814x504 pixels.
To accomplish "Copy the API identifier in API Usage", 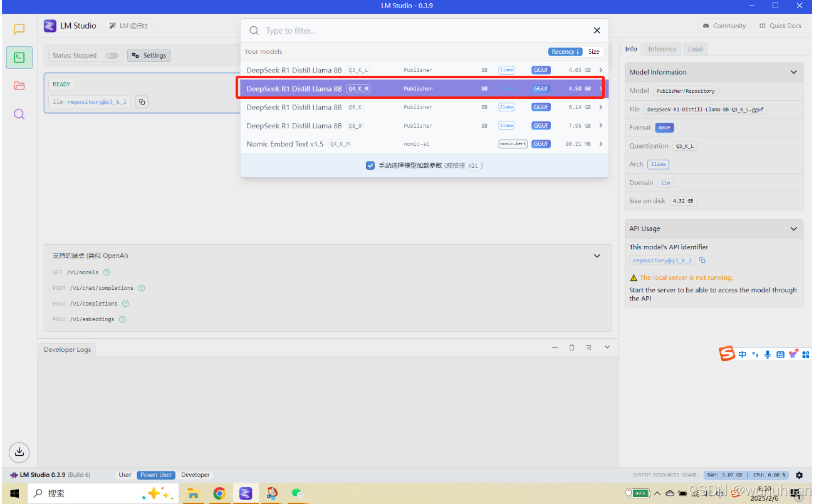I will coord(702,260).
